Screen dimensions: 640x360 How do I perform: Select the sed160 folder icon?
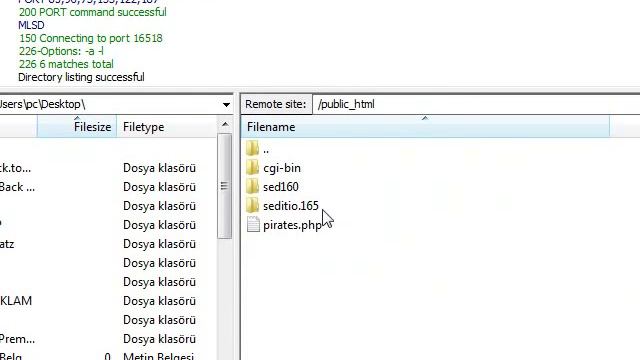[x=253, y=187]
